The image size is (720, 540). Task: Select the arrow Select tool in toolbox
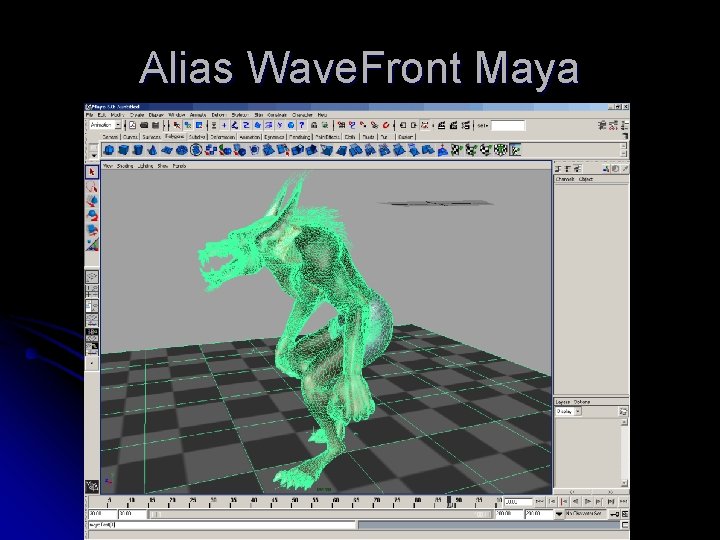click(x=92, y=172)
